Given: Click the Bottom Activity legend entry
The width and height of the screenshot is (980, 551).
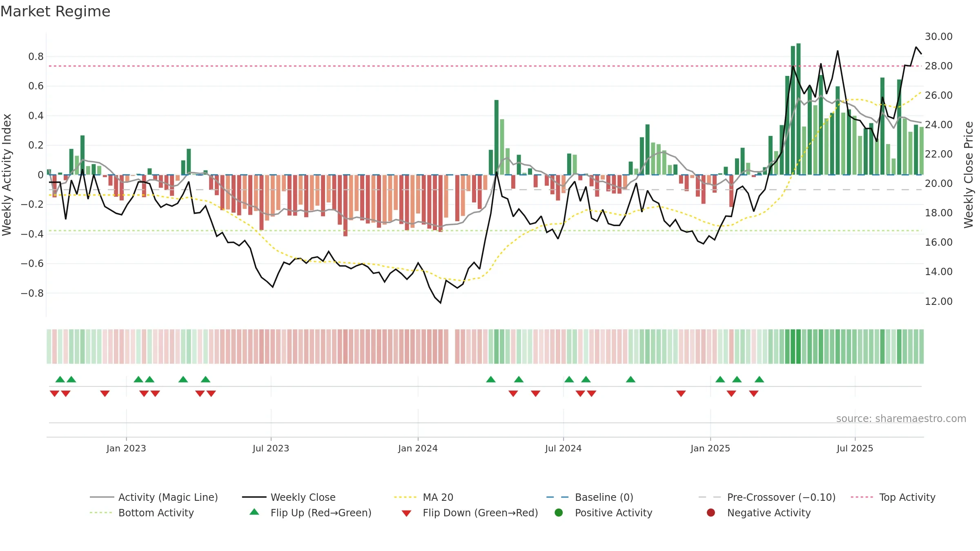Looking at the screenshot, I should [142, 513].
